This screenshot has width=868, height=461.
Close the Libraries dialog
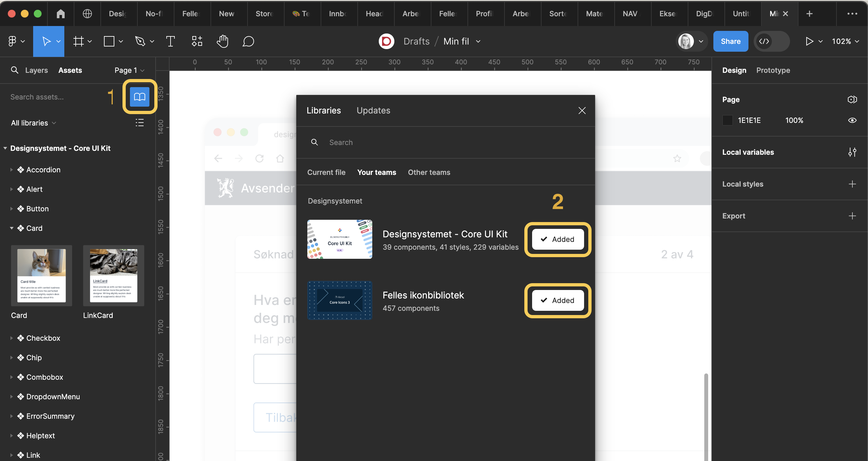582,111
